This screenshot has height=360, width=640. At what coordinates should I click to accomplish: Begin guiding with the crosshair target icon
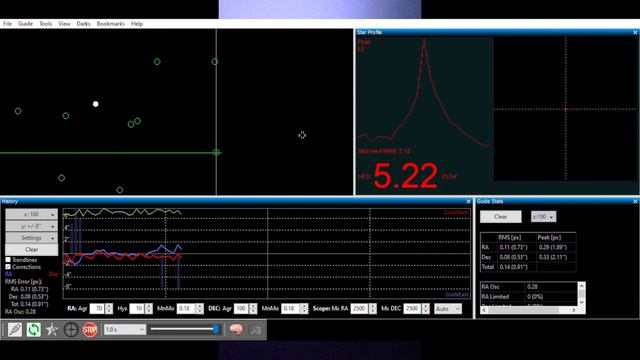[71, 329]
